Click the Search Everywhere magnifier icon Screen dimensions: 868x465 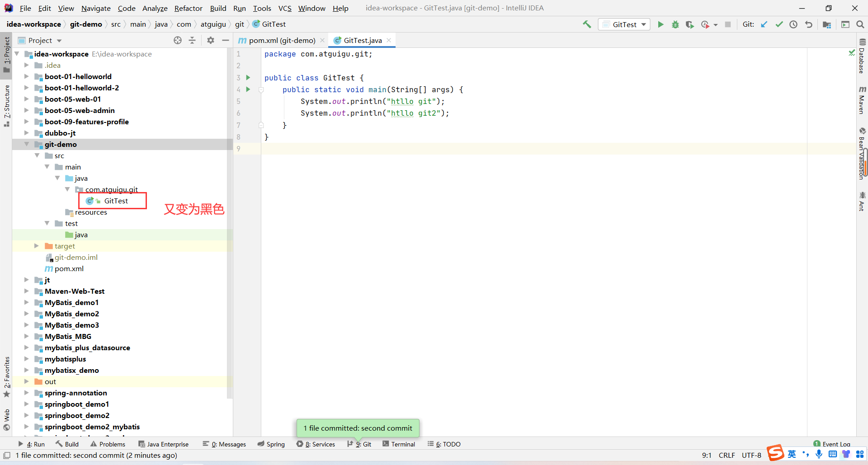[860, 24]
